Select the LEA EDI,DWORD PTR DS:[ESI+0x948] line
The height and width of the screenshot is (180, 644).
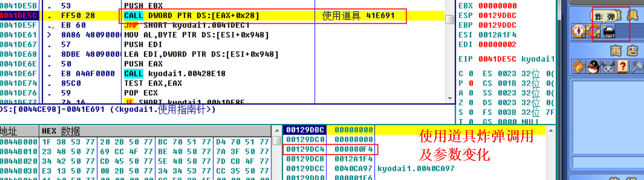tap(201, 54)
